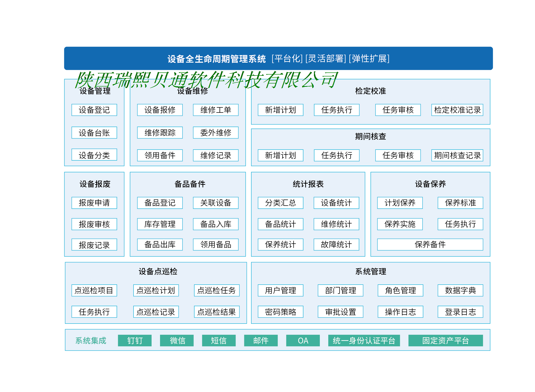This screenshot has height=392, width=535.
Task: Select the green 钉钉 integration tag
Action: pos(135,340)
